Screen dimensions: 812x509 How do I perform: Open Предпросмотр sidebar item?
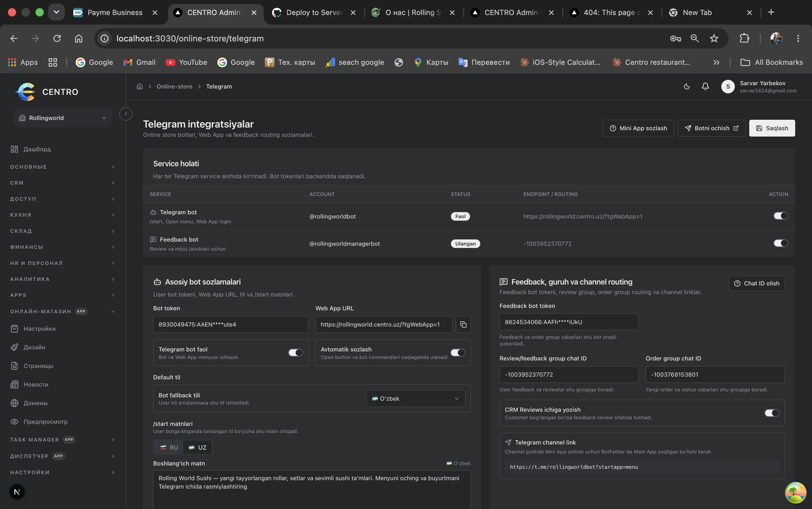click(45, 421)
